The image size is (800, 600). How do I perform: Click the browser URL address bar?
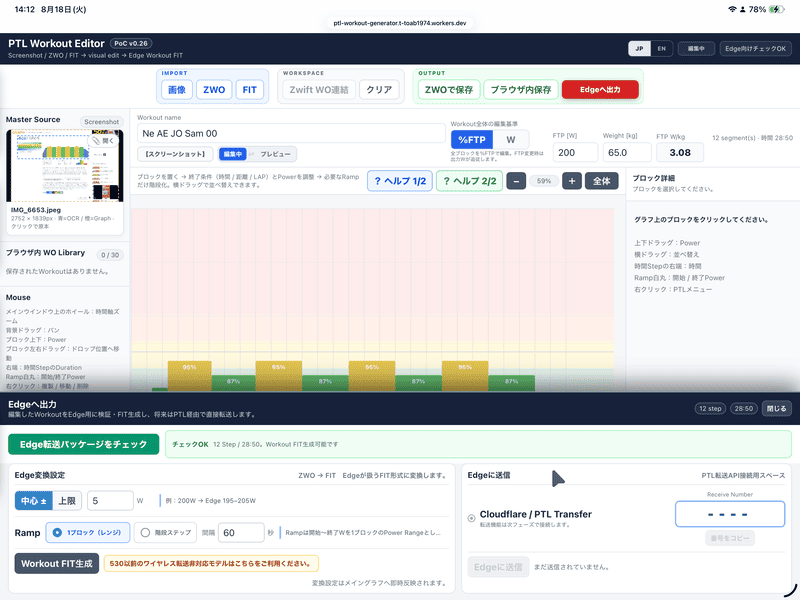399,23
